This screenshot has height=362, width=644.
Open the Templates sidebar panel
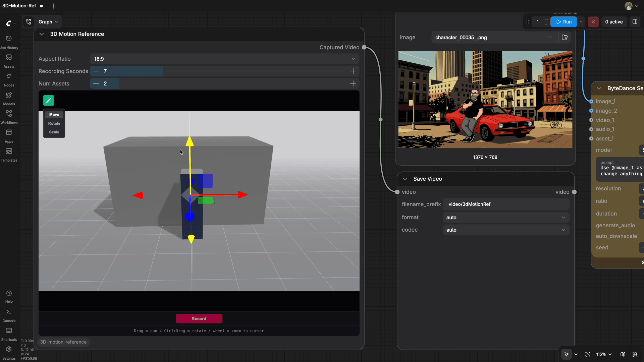[9, 155]
